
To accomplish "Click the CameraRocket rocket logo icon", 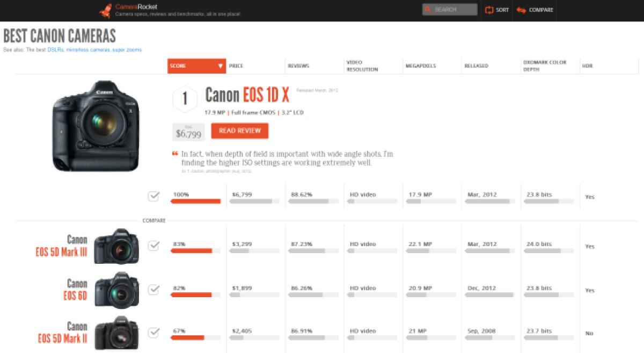I will 106,10.
